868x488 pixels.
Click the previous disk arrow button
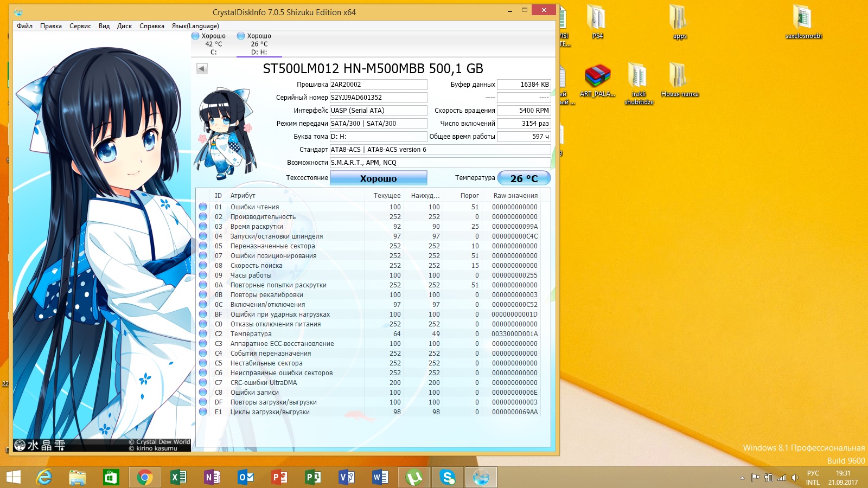point(202,68)
